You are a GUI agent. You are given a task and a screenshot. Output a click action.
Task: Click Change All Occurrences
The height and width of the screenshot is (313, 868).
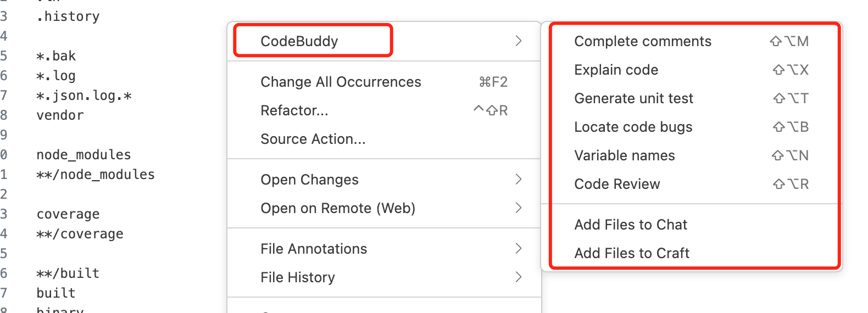pos(341,82)
